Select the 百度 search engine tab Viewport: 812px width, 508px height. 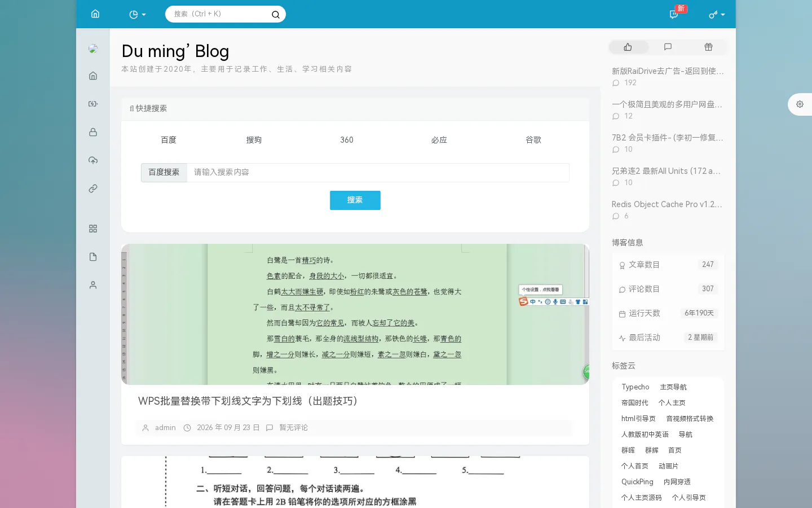(169, 140)
